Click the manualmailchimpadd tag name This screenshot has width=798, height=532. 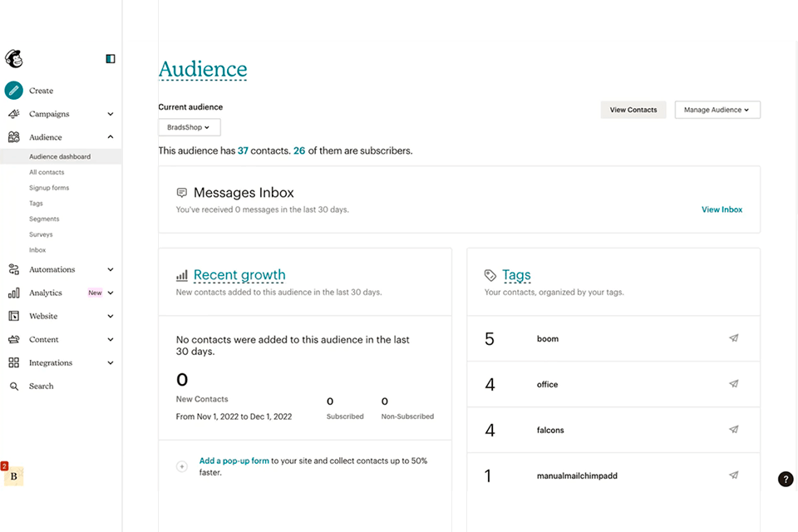[577, 476]
